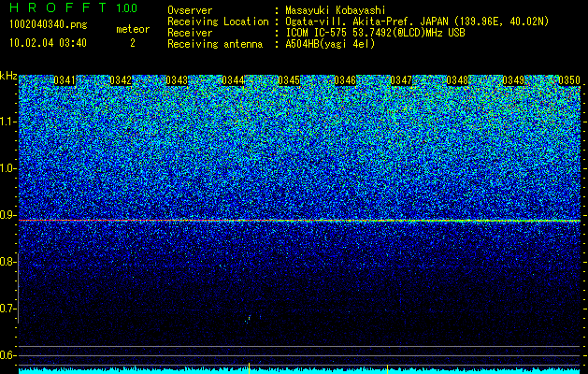Click the 0344 time marker

coord(233,80)
